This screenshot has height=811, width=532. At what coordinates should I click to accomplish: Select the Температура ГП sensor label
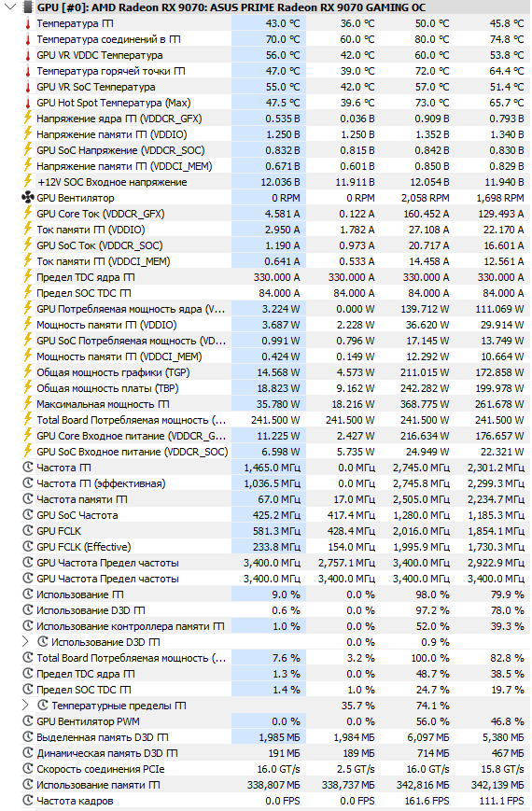point(75,23)
